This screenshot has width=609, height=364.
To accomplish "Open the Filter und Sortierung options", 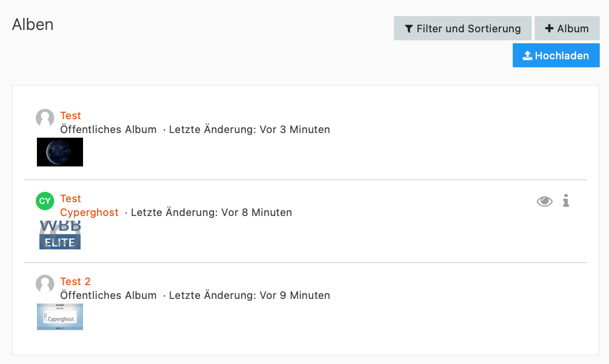I will (462, 28).
